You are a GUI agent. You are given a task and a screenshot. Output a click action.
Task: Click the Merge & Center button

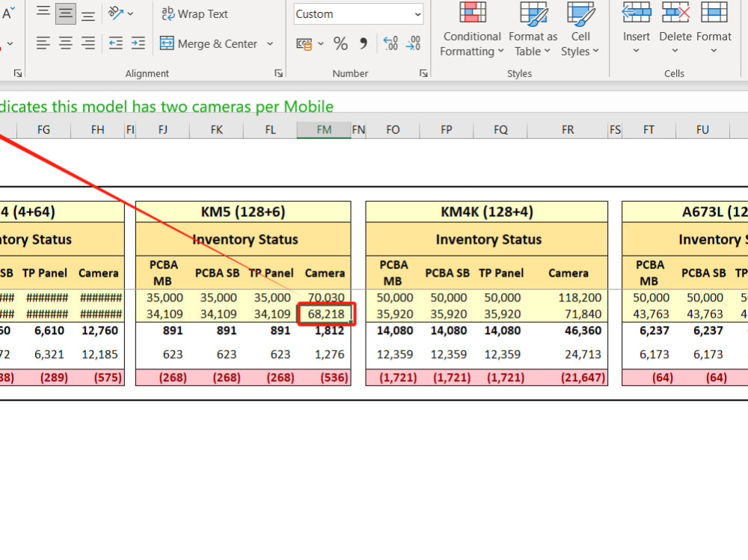[209, 43]
